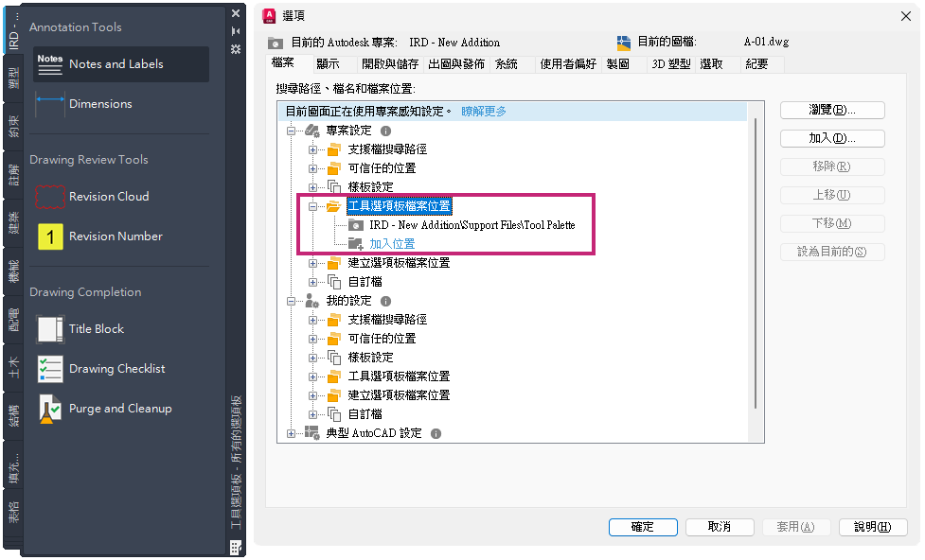This screenshot has height=560, width=925.
Task: Expand the project 支援檔搜尋路徑 node
Action: (x=313, y=149)
